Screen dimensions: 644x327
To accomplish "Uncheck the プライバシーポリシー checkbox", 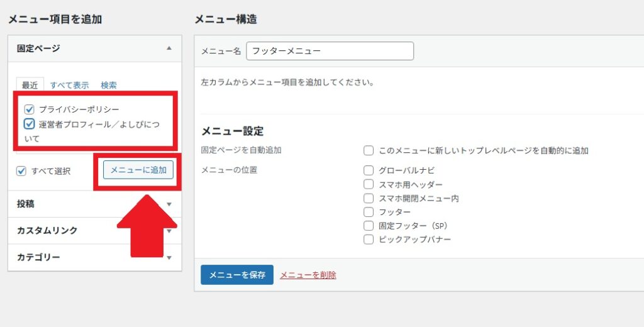I will coord(29,109).
